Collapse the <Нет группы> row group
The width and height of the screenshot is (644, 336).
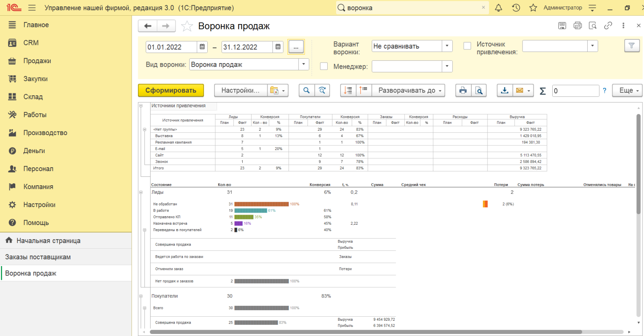point(144,129)
